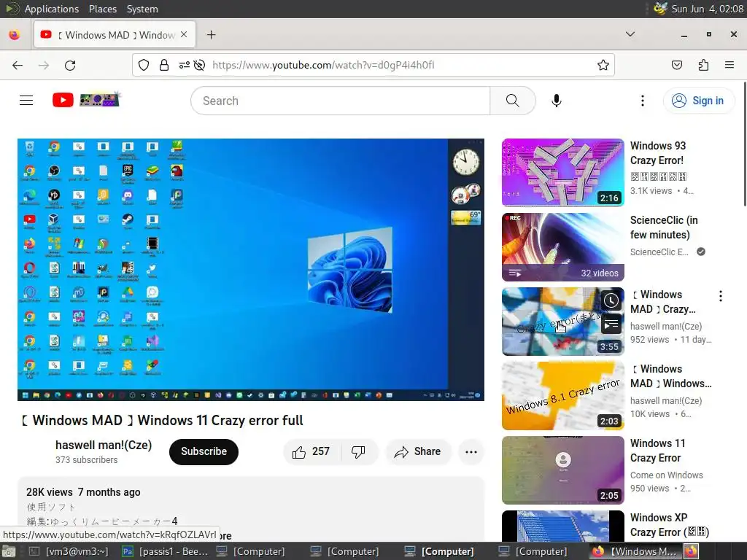Open the Windows 8.1 Crazy error thumbnail
Screen dimensions: 747x560
(562, 395)
